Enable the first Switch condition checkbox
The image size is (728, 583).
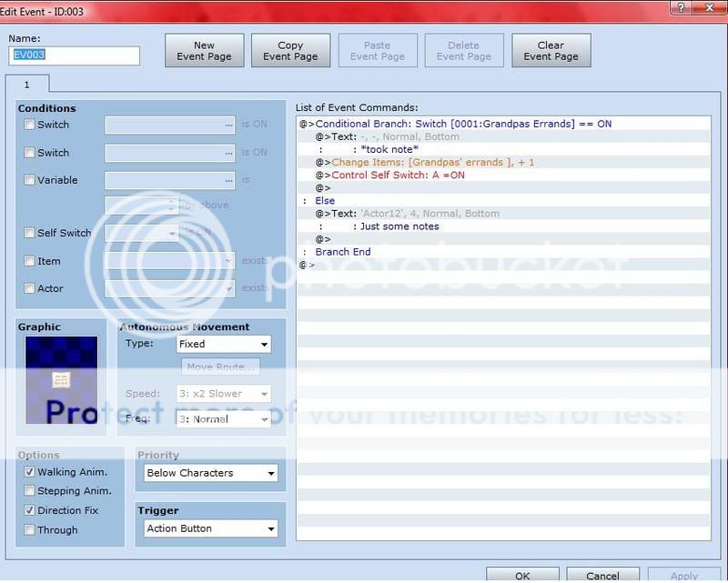click(x=30, y=126)
